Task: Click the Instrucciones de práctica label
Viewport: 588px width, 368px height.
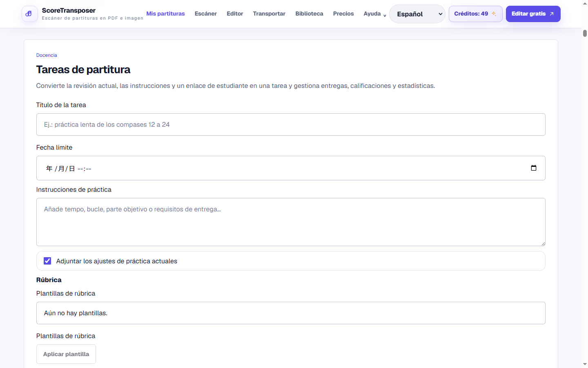Action: click(x=74, y=190)
